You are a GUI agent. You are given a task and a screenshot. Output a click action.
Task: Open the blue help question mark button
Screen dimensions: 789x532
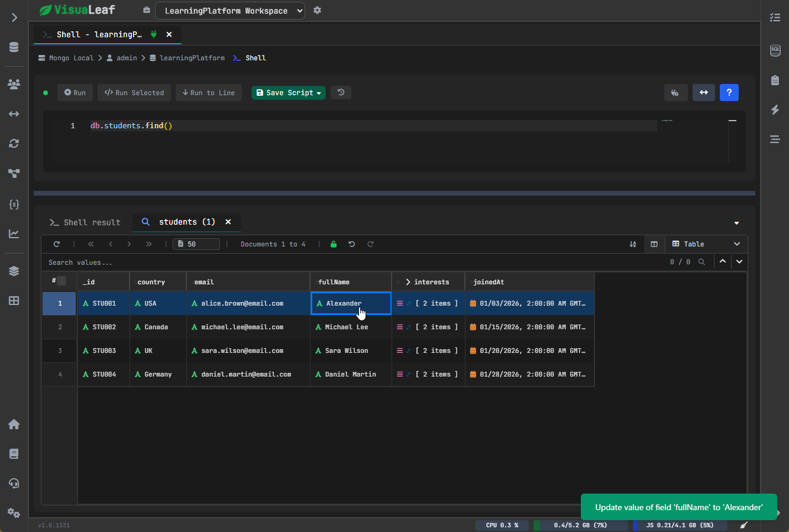(x=729, y=92)
